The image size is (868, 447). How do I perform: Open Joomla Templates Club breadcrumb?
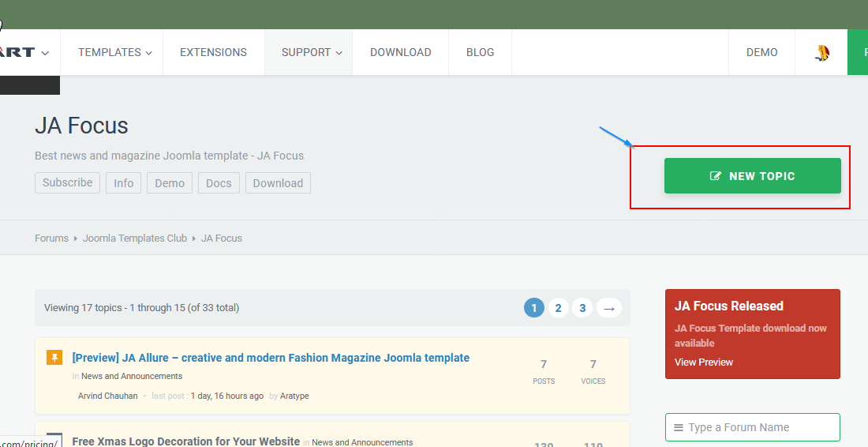pos(135,239)
